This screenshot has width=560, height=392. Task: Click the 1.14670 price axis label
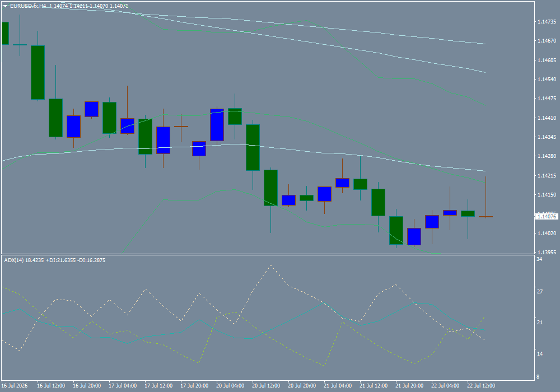(x=547, y=41)
